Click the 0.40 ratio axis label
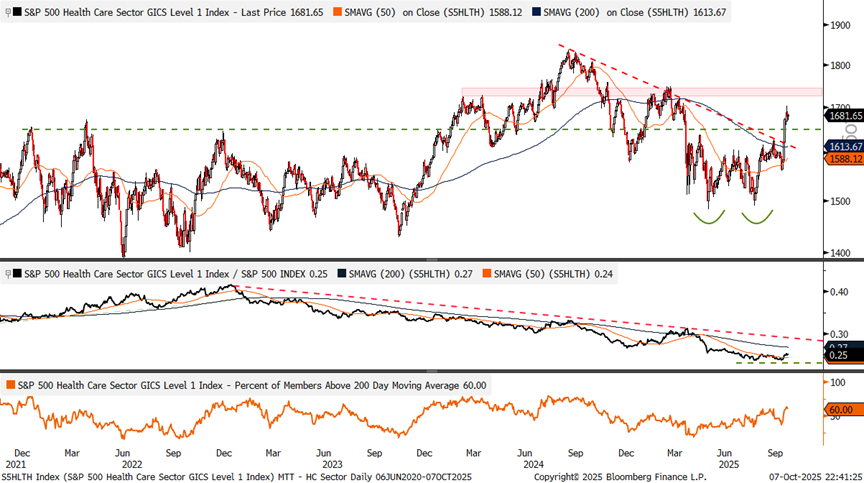The height and width of the screenshot is (483, 864). pyautogui.click(x=839, y=292)
